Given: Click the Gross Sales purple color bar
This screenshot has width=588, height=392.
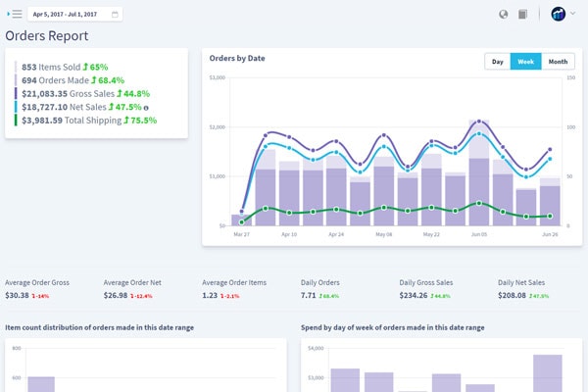Looking at the screenshot, I should [x=16, y=93].
